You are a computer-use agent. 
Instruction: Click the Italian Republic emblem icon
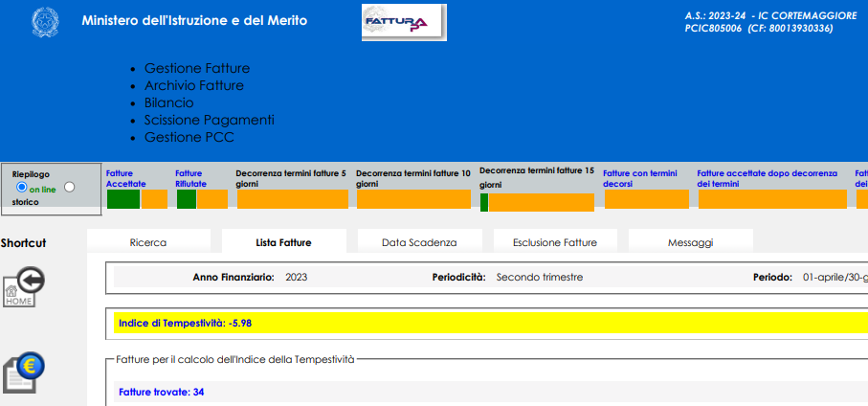click(x=44, y=21)
